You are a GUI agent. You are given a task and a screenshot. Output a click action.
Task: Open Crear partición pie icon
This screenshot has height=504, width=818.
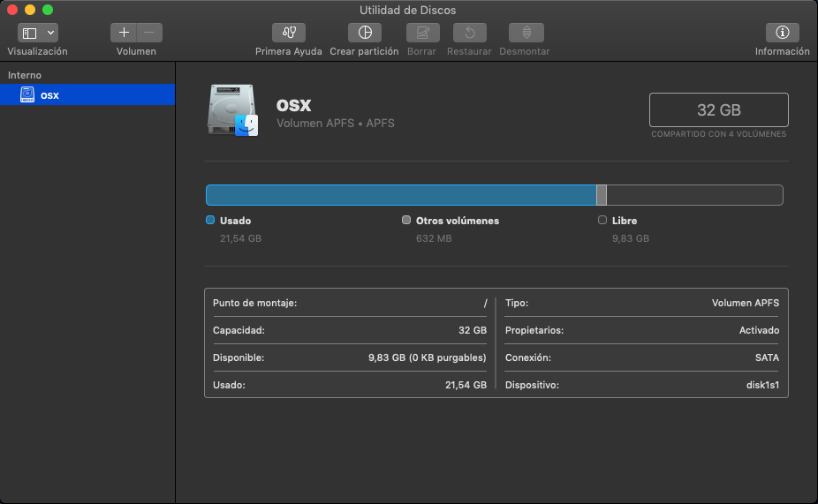click(x=365, y=33)
